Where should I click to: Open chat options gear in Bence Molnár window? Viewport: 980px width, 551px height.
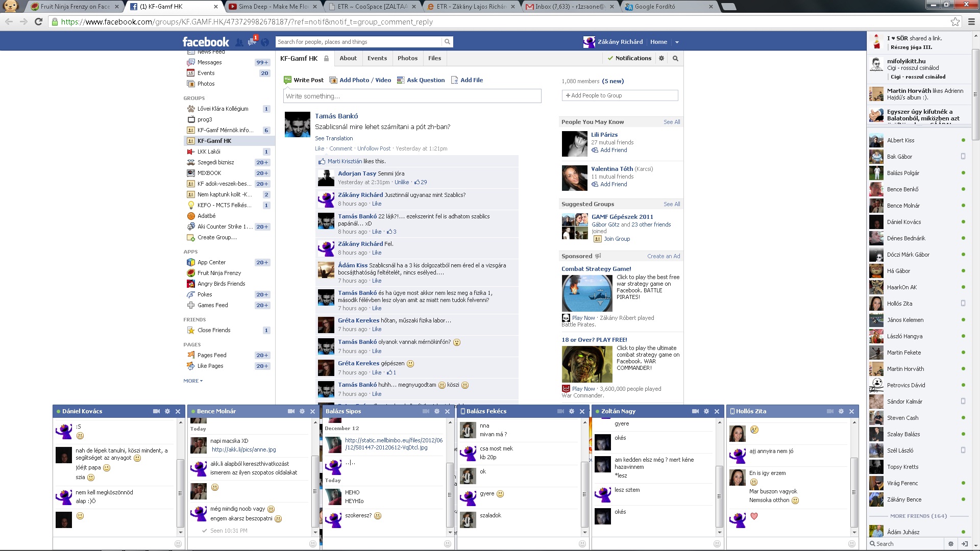point(302,411)
